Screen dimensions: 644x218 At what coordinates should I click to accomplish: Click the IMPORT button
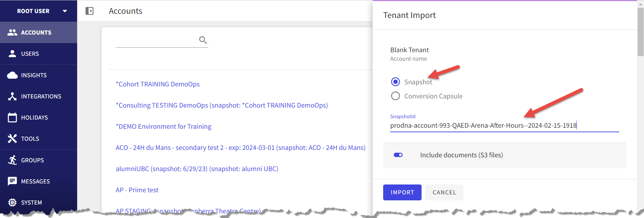click(402, 192)
